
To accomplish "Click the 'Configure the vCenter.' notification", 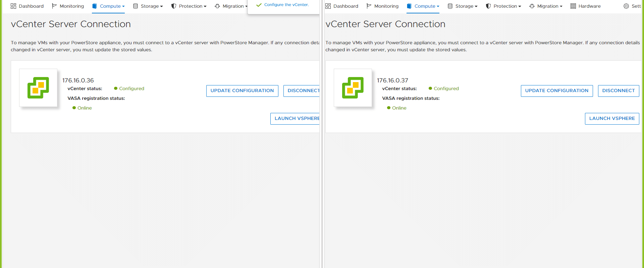I will [x=286, y=5].
